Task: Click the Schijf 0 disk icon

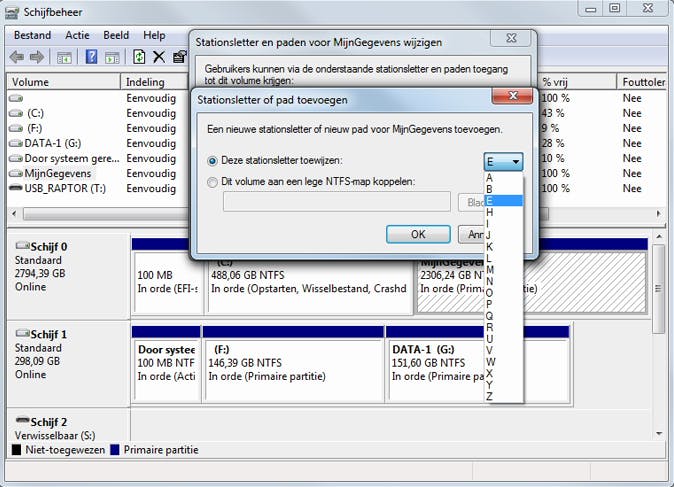Action: point(22,245)
